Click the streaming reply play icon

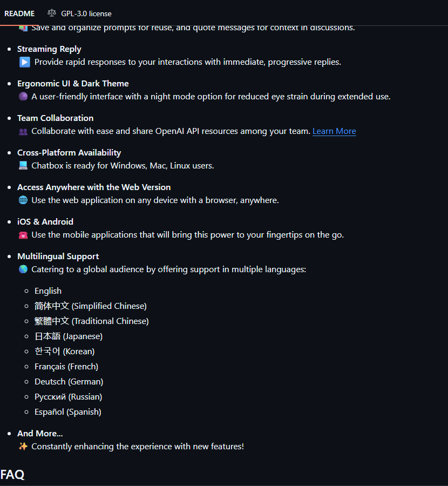pyautogui.click(x=24, y=62)
